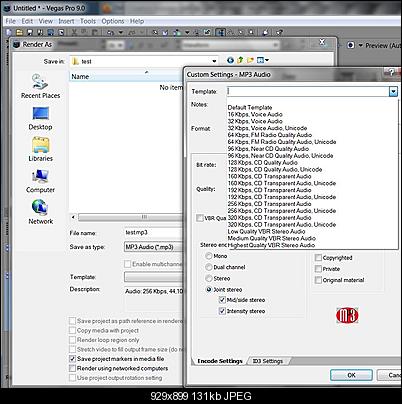Click the Undo toolbar icon
The height and width of the screenshot is (404, 402).
click(x=110, y=32)
